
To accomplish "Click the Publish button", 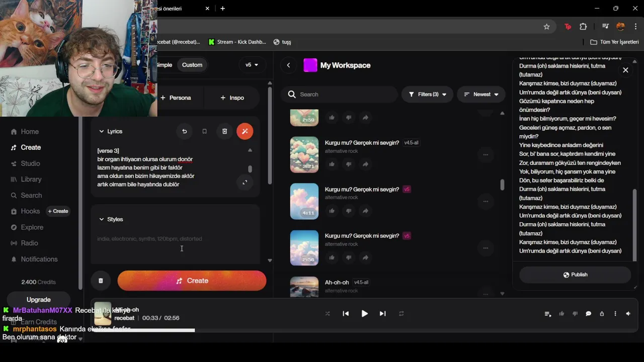I will pyautogui.click(x=575, y=275).
